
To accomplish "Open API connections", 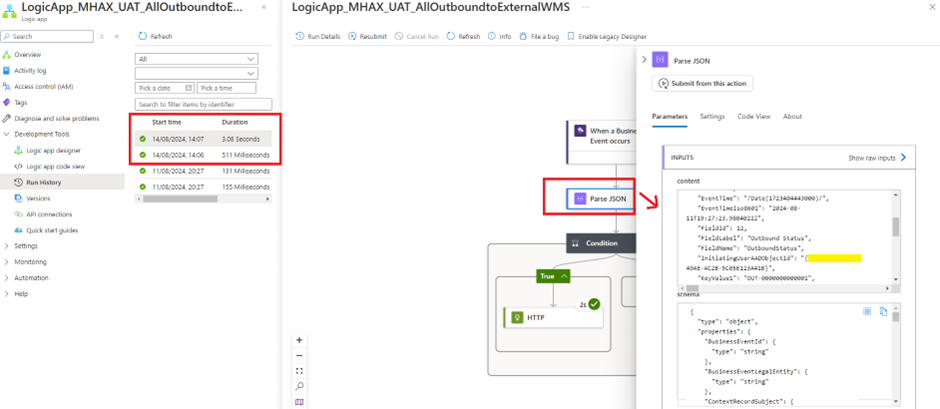I will [49, 214].
